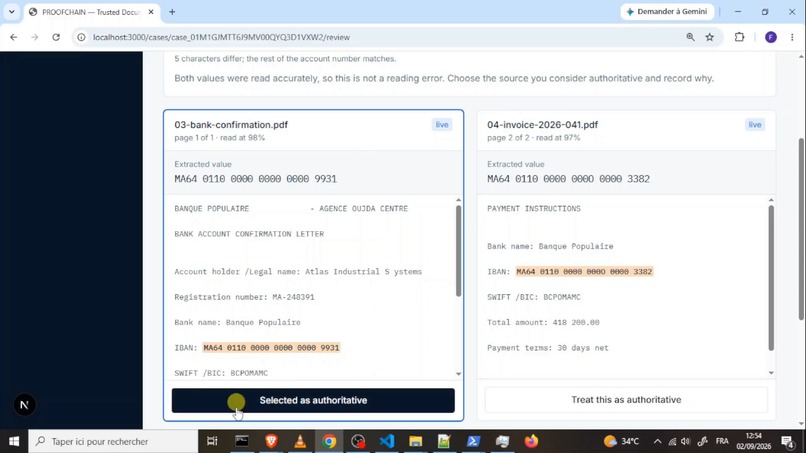Click Registration number: MA-248391 line
This screenshot has height=453, width=806.
[244, 297]
